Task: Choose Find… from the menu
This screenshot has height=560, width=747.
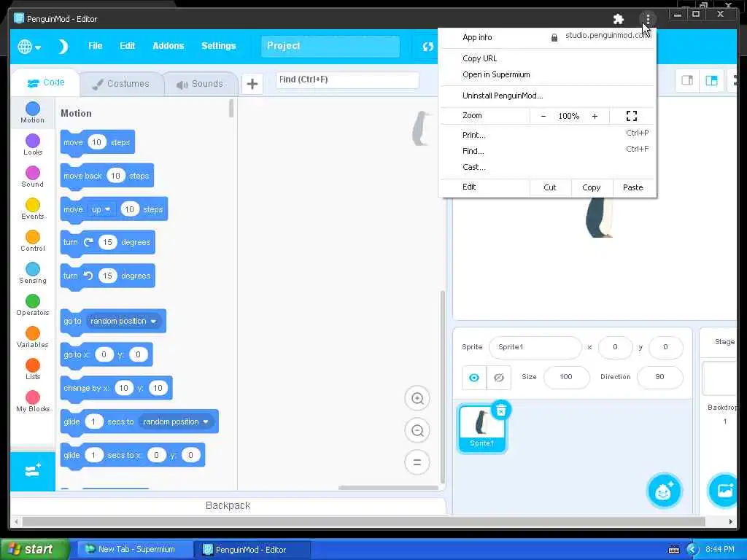Action: point(547,152)
